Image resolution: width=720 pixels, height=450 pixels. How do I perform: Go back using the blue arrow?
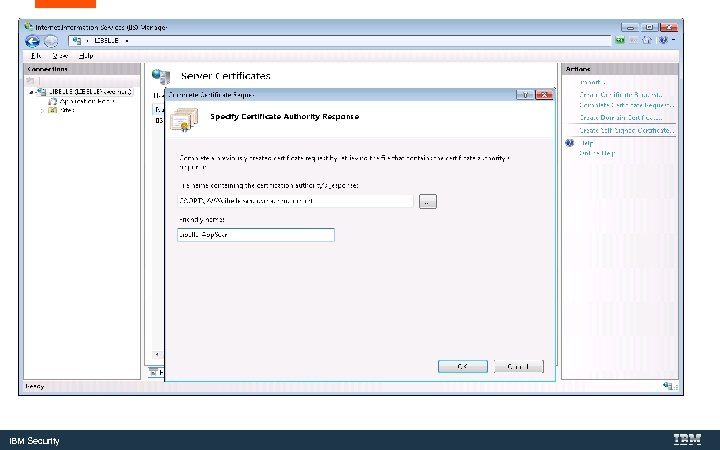click(33, 41)
